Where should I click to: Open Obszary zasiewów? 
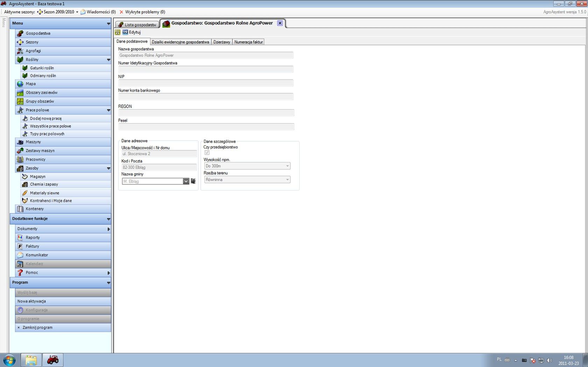click(x=63, y=92)
